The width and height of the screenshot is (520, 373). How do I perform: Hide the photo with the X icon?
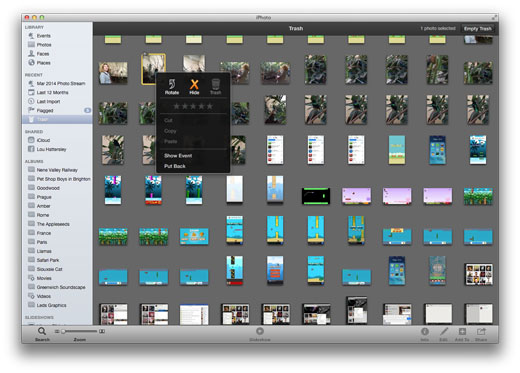pos(194,84)
